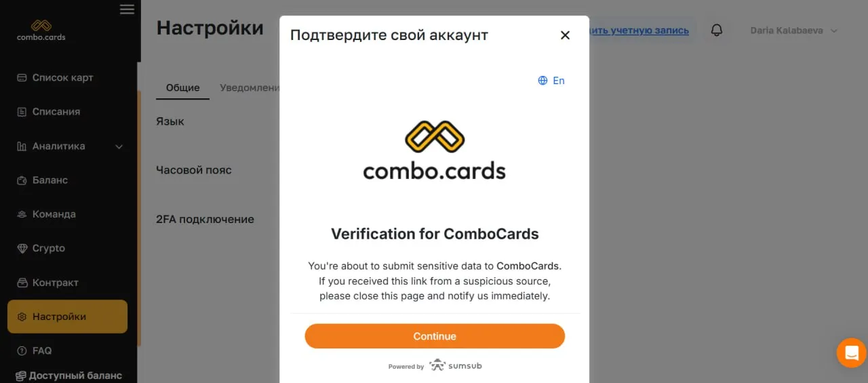Screen dimensions: 868x383
Task: Click the combo.cards sidebar logo
Action: pyautogui.click(x=41, y=30)
